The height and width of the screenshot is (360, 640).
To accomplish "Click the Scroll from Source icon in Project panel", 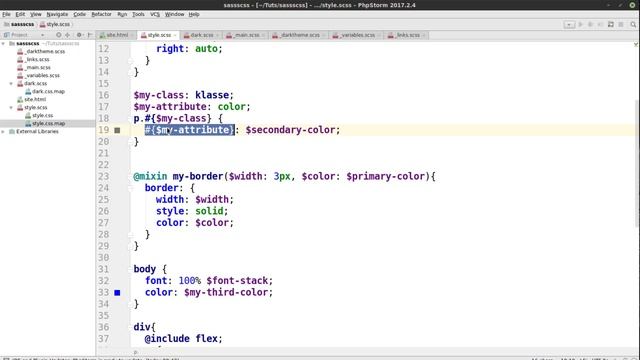I will click(59, 35).
